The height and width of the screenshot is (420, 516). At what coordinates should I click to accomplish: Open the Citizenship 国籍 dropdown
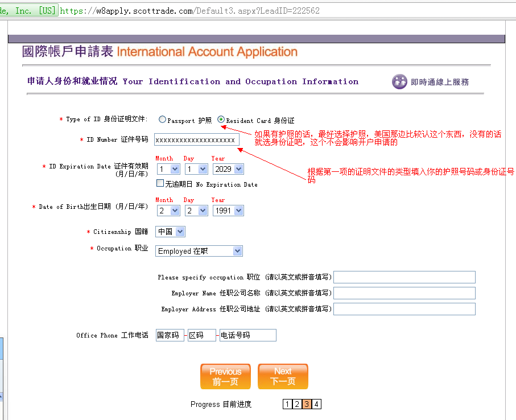pyautogui.click(x=170, y=232)
